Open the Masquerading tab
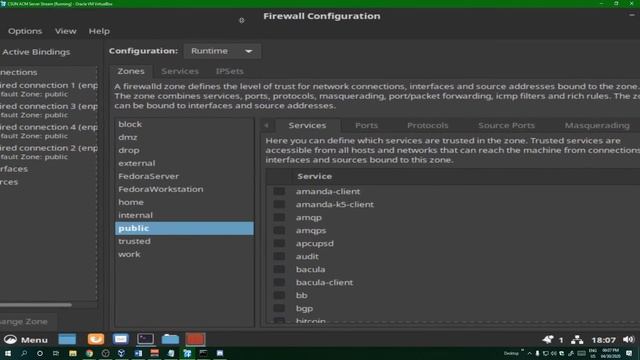The width and height of the screenshot is (640, 360). (597, 125)
